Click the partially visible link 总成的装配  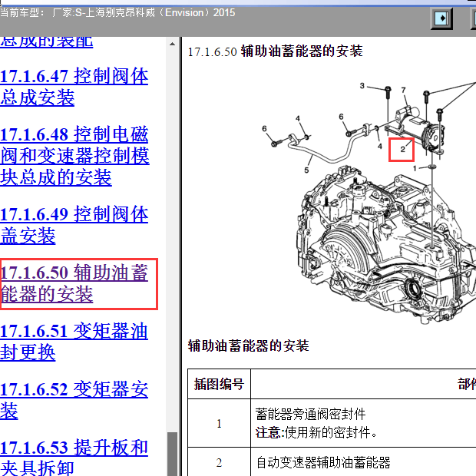(46, 42)
